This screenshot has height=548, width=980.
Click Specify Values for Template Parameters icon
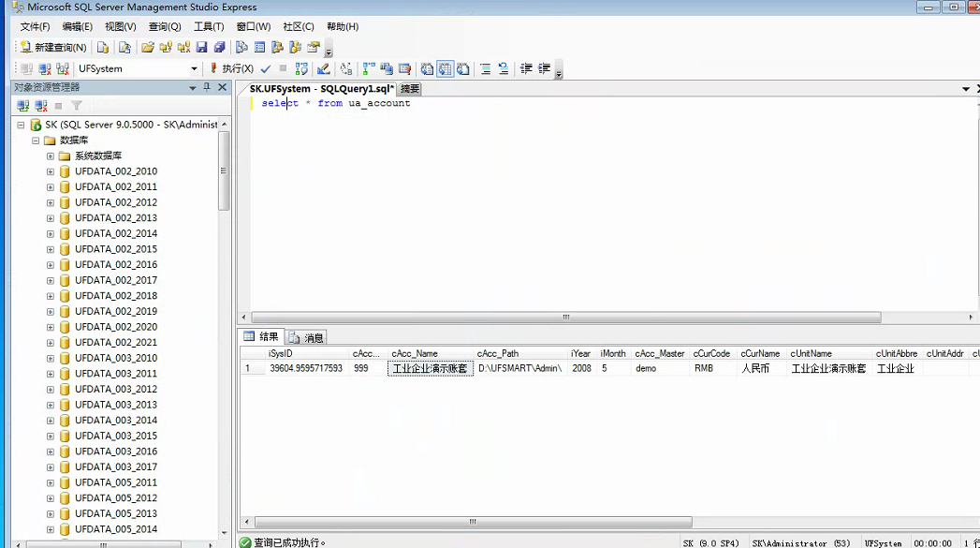[345, 68]
